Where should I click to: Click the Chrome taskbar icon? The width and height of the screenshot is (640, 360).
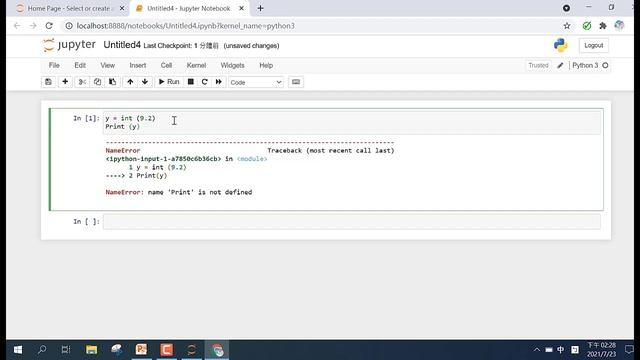click(x=217, y=350)
